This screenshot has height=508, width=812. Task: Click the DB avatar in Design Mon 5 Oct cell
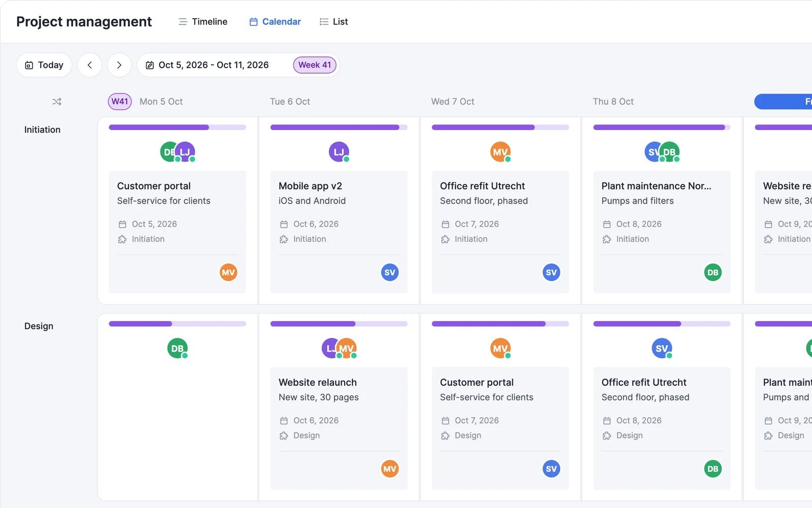click(178, 348)
